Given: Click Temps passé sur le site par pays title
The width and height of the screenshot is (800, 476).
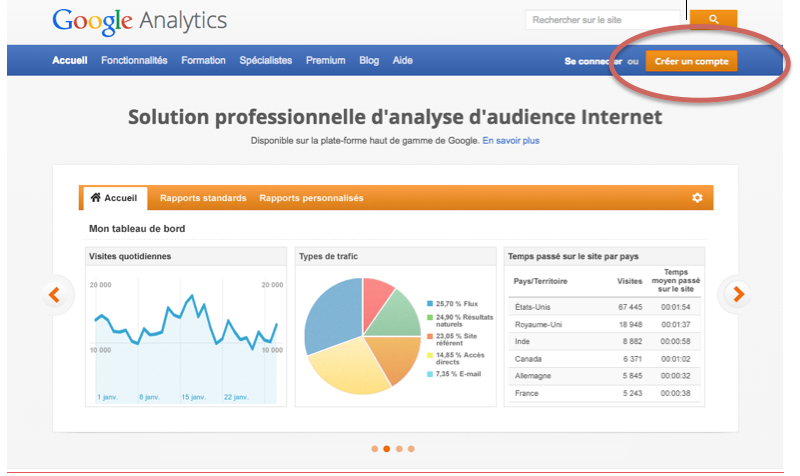Looking at the screenshot, I should pos(573,256).
